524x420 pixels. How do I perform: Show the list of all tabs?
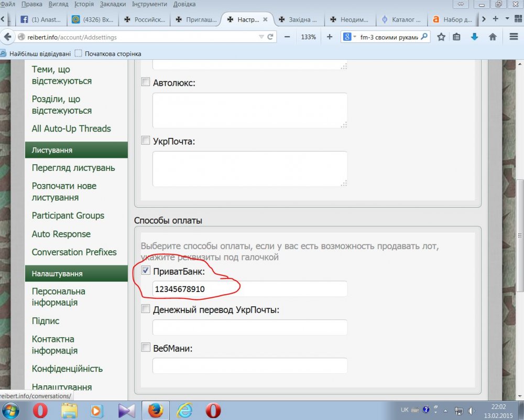[507, 19]
